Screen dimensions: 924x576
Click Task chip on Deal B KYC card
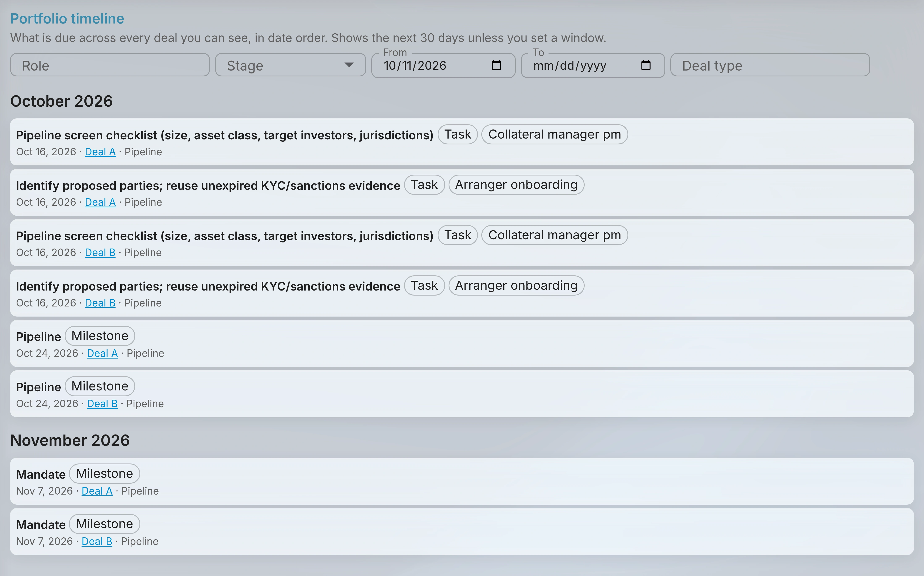click(x=424, y=285)
